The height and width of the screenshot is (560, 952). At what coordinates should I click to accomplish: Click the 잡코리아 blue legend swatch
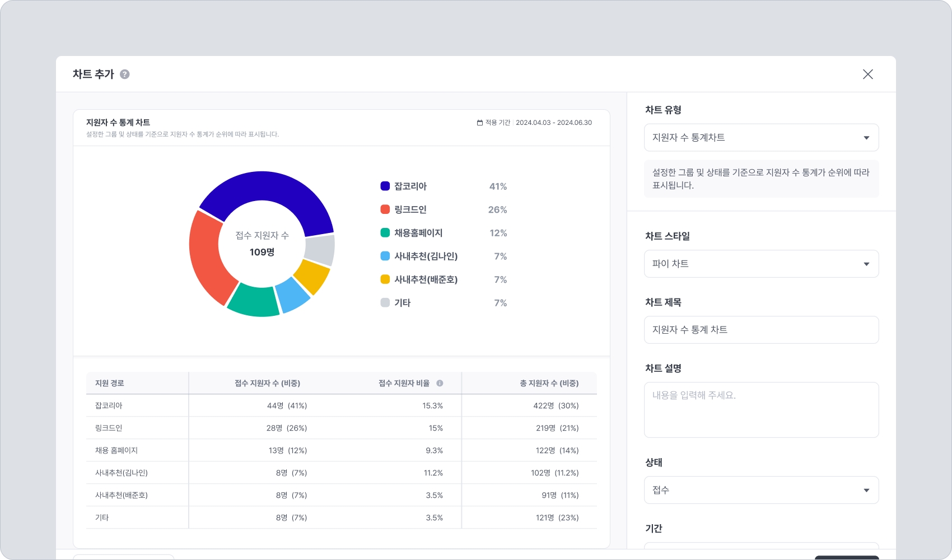385,186
